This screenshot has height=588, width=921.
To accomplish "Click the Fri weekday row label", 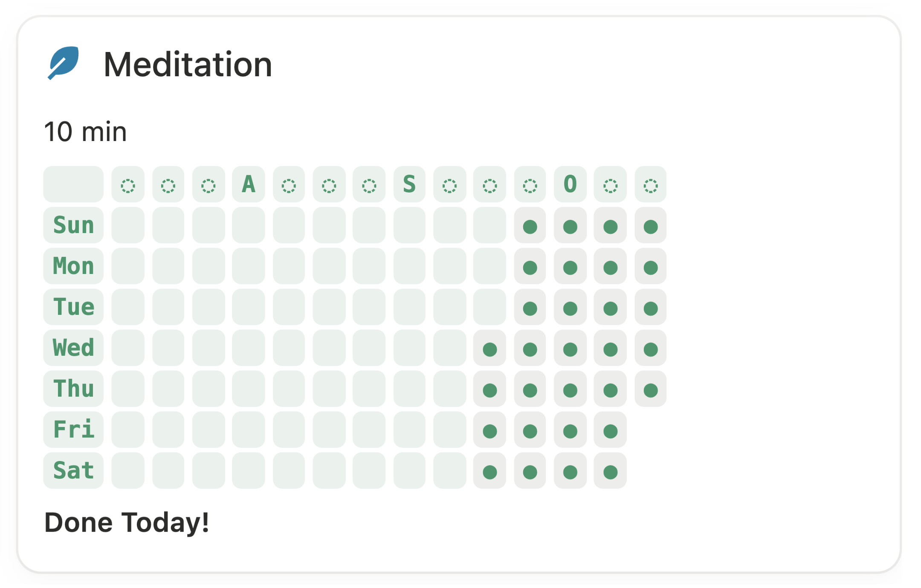I will coord(73,429).
